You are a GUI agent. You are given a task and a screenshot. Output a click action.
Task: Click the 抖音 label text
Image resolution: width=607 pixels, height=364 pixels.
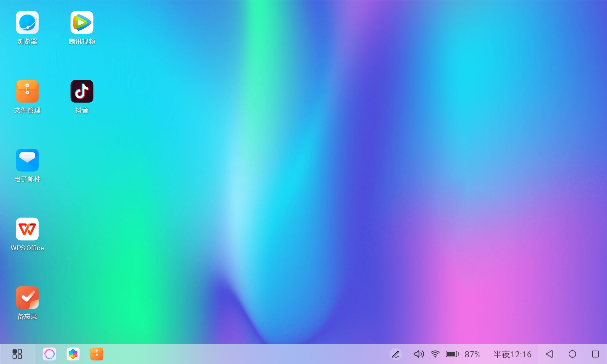point(82,110)
